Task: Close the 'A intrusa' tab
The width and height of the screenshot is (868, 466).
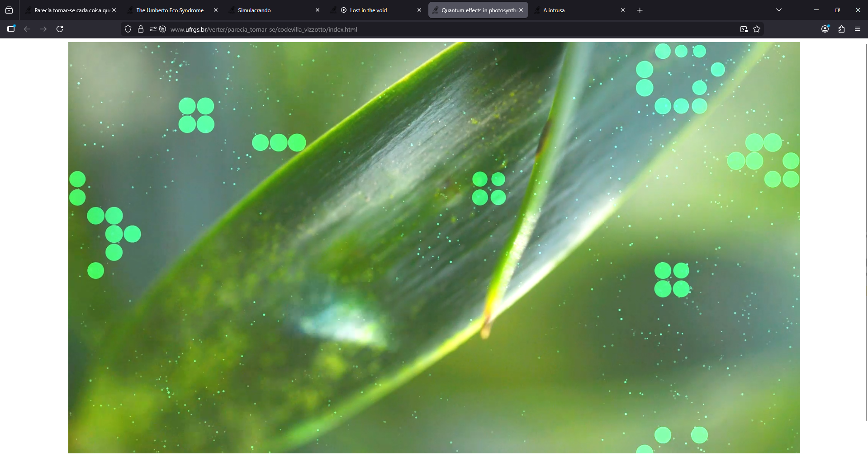Action: (x=623, y=10)
